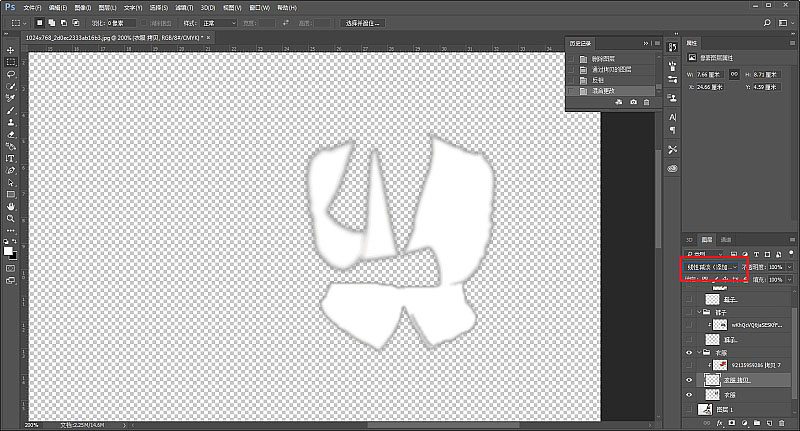
Task: Click the 选择并遮住 button
Action: [x=363, y=23]
